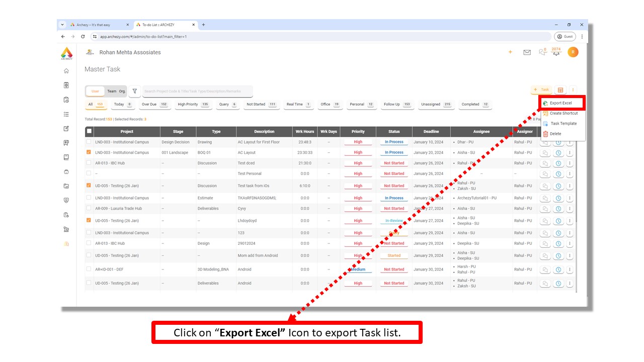The width and height of the screenshot is (644, 362).
Task: Click the clock icon for Cyvy row
Action: pos(558,208)
